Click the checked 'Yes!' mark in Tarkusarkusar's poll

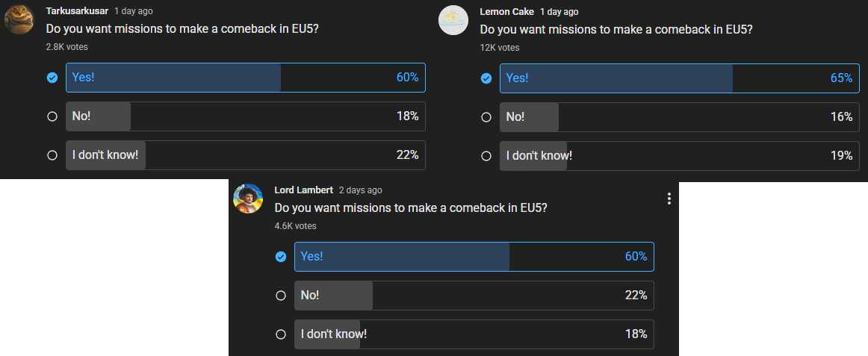(52, 78)
